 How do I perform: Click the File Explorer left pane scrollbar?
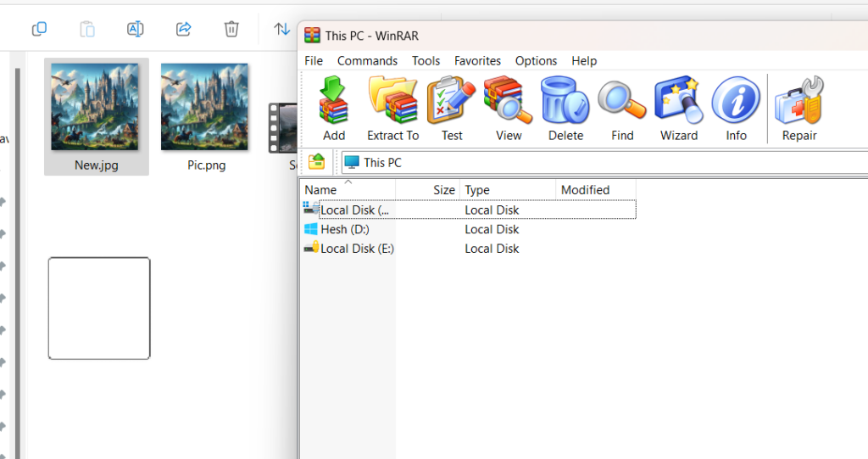(x=17, y=263)
